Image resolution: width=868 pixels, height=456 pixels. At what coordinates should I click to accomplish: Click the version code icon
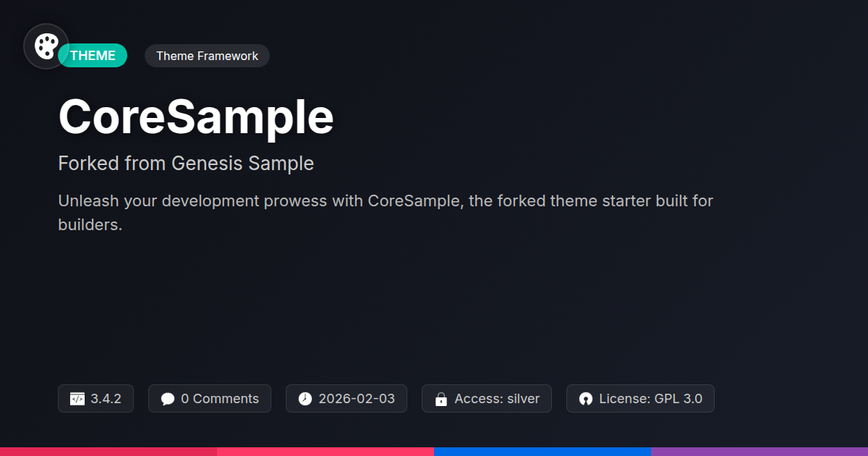(77, 399)
